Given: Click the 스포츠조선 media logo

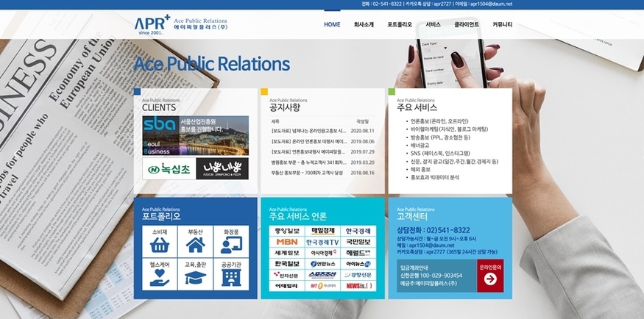Looking at the screenshot, I should click(323, 274).
